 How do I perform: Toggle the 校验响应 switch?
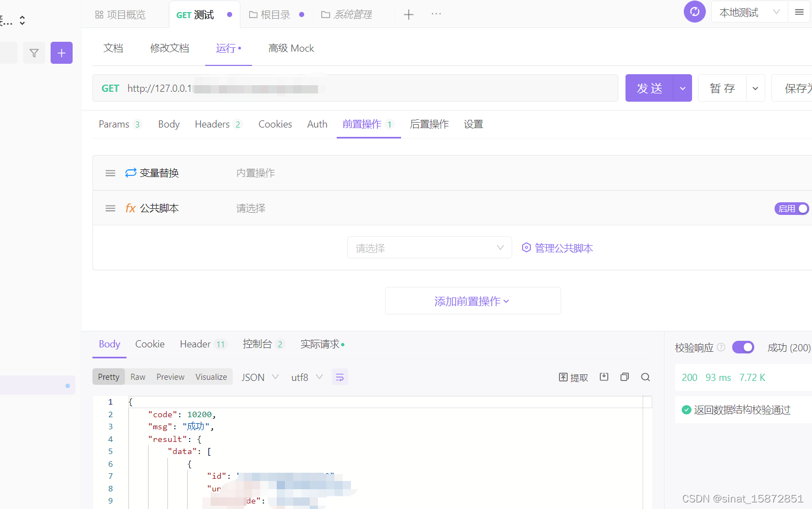(743, 347)
